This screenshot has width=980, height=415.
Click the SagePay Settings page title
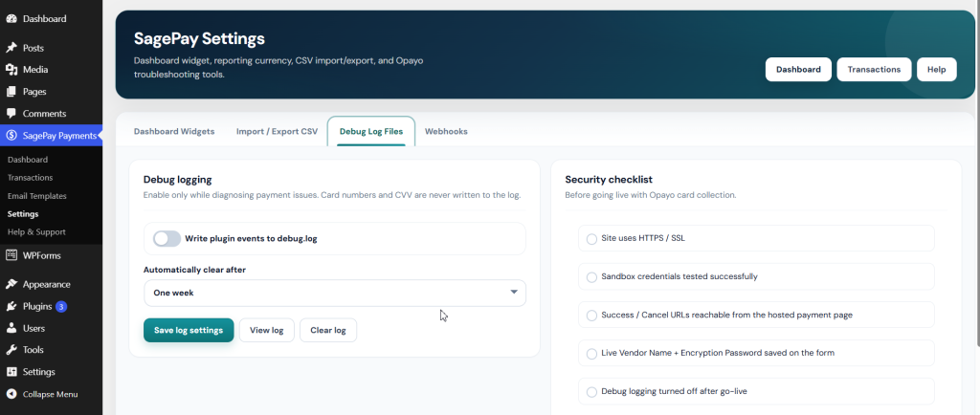(x=199, y=38)
